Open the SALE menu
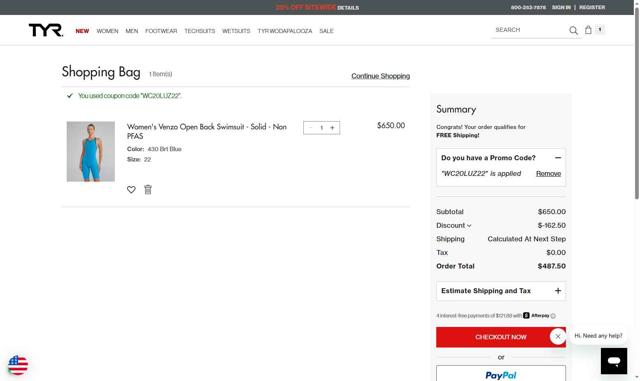Image resolution: width=640 pixels, height=381 pixels. coord(326,31)
